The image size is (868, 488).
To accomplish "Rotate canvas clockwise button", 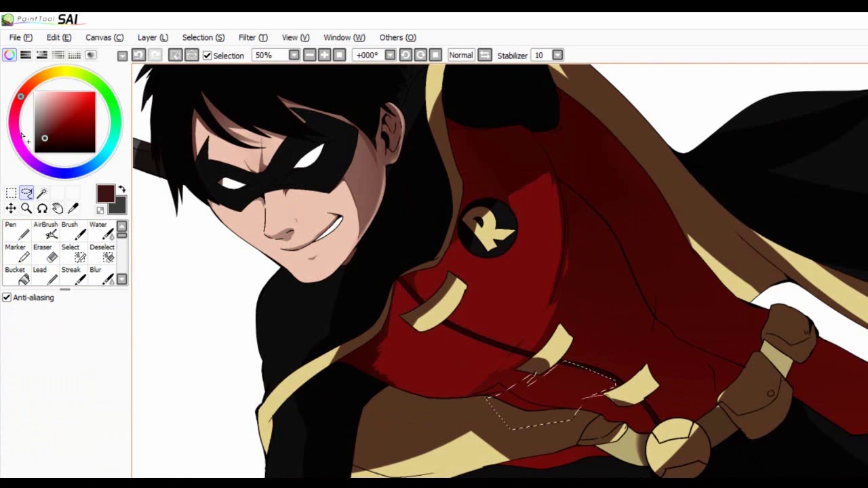I will click(420, 55).
